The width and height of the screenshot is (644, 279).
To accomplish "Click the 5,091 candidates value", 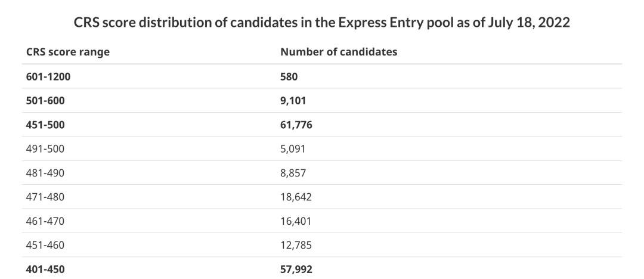I will 293,149.
